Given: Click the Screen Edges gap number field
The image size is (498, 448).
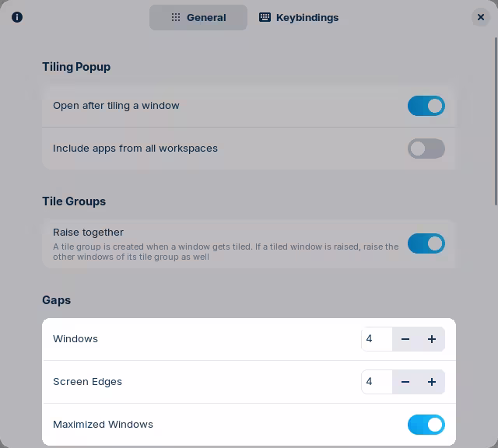Looking at the screenshot, I should [377, 382].
